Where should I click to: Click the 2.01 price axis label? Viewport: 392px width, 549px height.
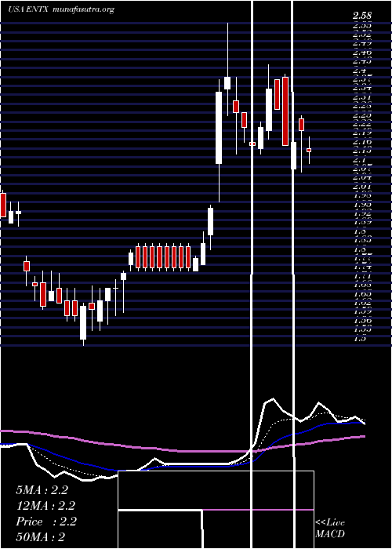click(x=362, y=186)
